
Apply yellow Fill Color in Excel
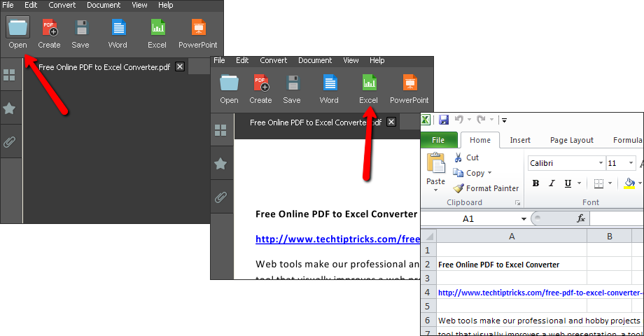point(629,183)
